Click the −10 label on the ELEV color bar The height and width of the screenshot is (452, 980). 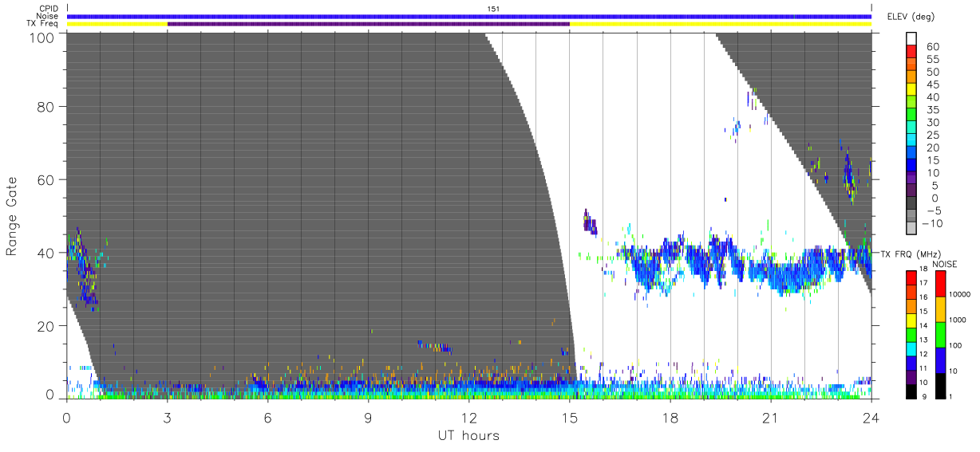(x=933, y=223)
